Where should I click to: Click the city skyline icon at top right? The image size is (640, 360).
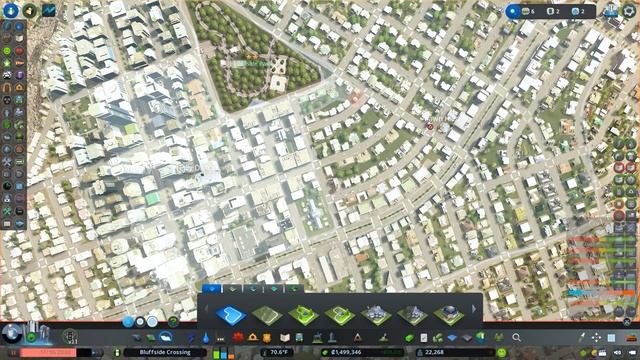(611, 11)
